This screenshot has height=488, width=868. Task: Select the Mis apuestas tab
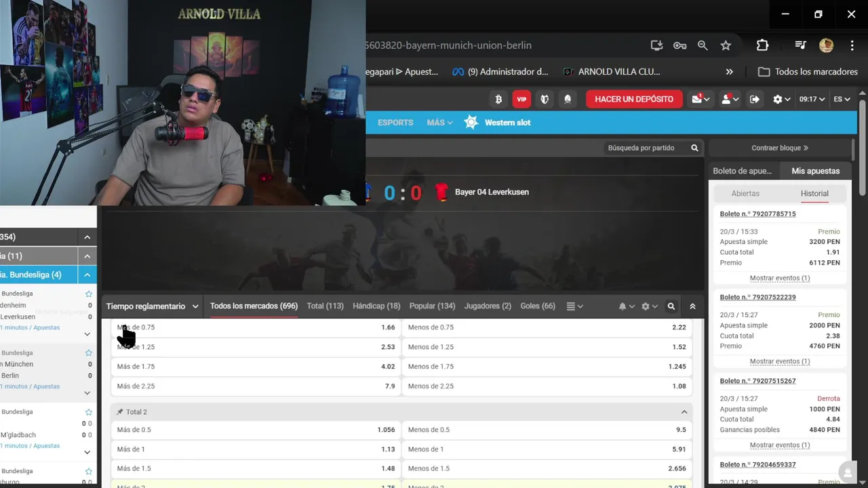(x=816, y=171)
